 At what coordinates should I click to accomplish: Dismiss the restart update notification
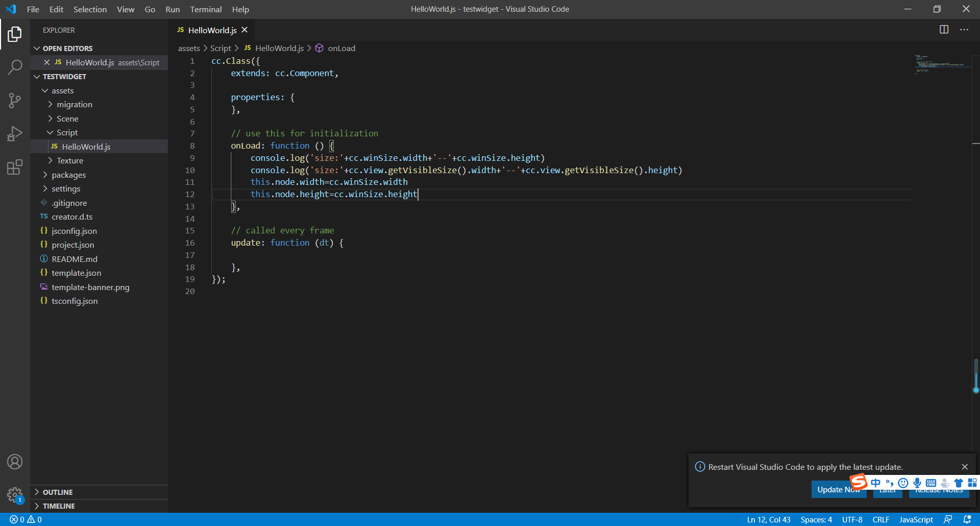pos(965,467)
